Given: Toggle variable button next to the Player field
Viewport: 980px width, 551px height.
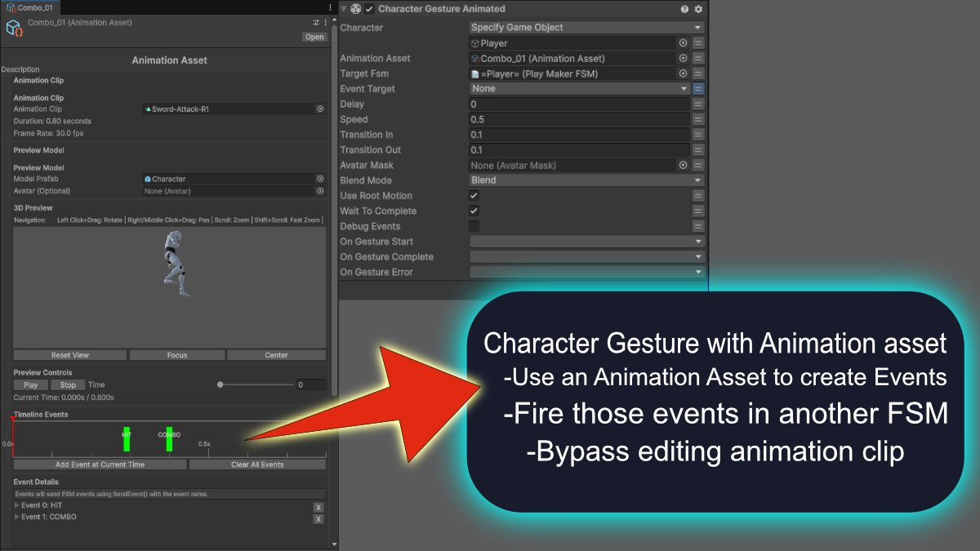Looking at the screenshot, I should click(698, 43).
